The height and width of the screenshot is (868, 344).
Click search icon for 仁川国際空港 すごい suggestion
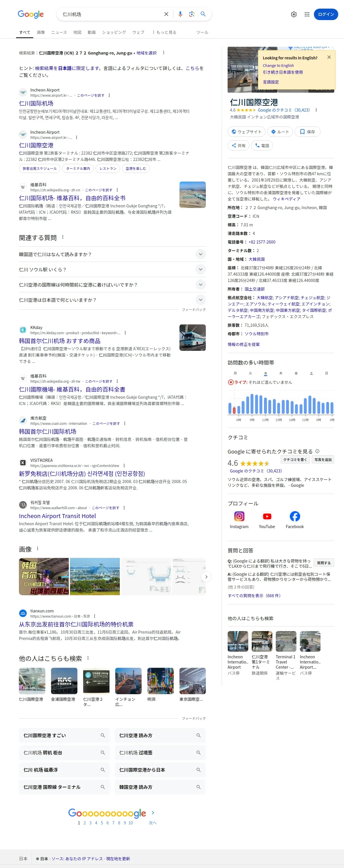tap(103, 735)
